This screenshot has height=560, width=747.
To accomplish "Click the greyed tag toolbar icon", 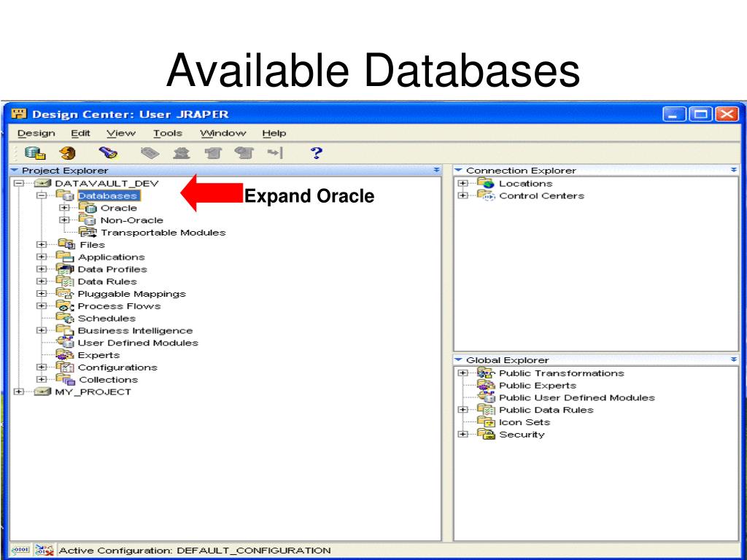I will coord(150,153).
